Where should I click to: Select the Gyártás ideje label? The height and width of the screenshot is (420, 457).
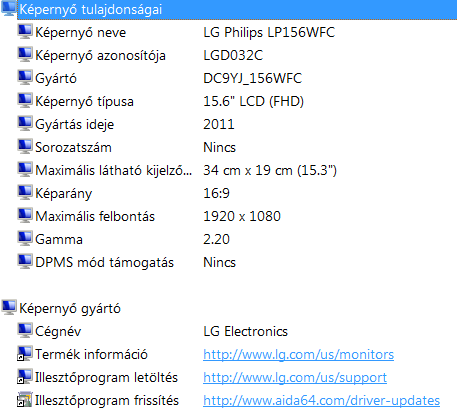click(75, 125)
